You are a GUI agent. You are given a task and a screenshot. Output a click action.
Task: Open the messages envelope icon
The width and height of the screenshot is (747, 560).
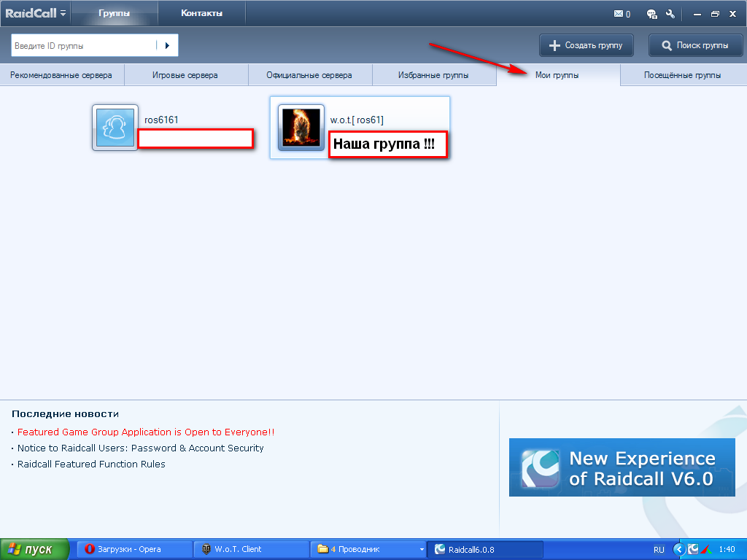619,14
